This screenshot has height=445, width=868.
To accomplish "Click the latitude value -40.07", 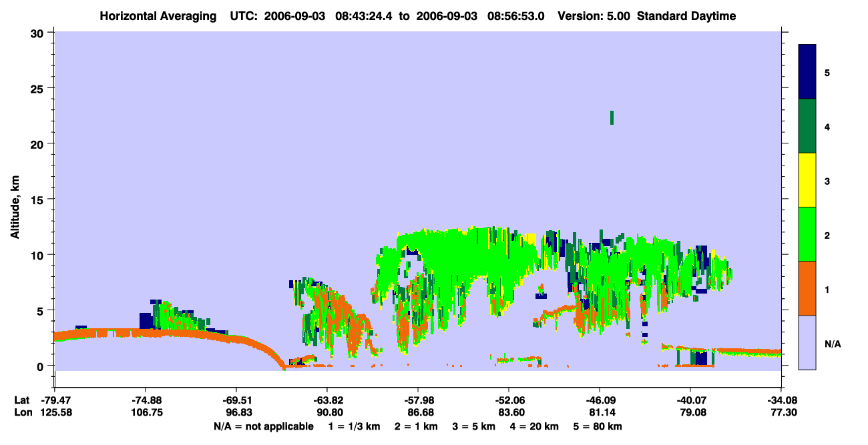I will point(690,400).
